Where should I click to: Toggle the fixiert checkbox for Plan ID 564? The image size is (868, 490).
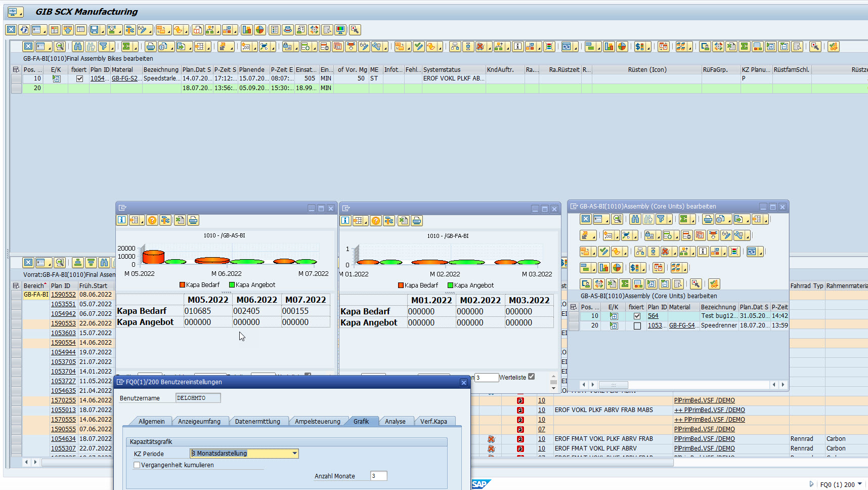tap(637, 316)
